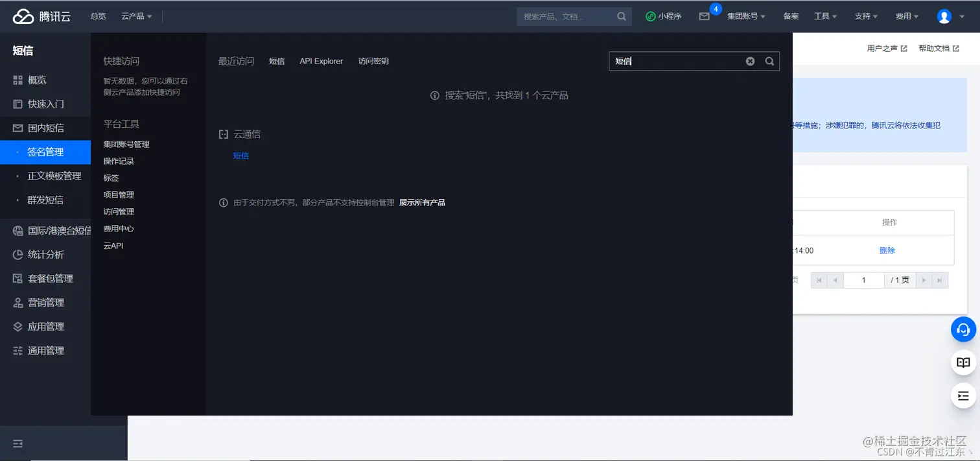Expand the 费用 dropdown
The height and width of the screenshot is (461, 980).
click(x=906, y=16)
